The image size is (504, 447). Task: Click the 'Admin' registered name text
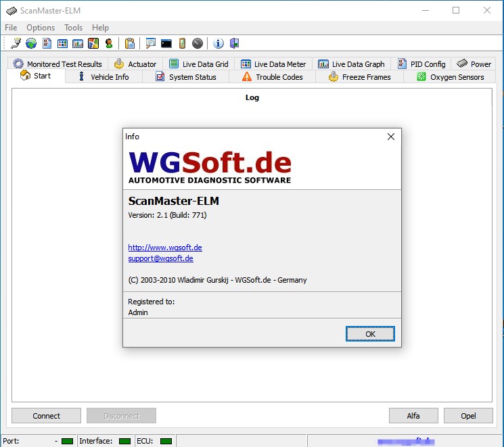point(138,312)
